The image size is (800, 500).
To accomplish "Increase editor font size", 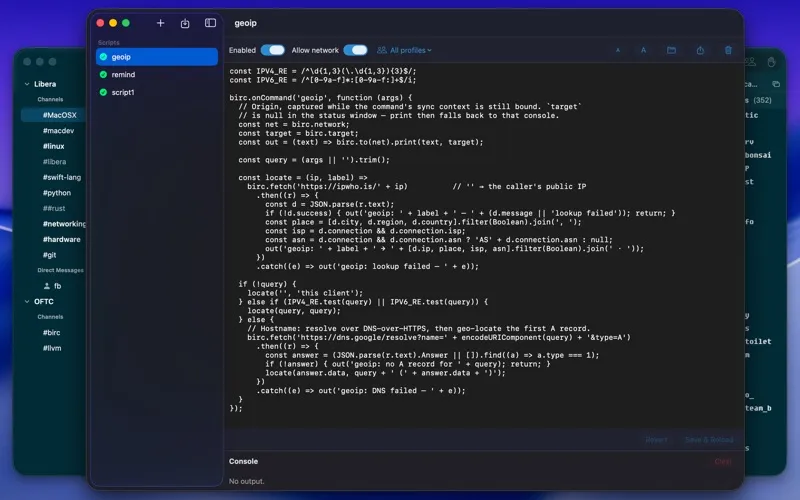I will coord(643,50).
